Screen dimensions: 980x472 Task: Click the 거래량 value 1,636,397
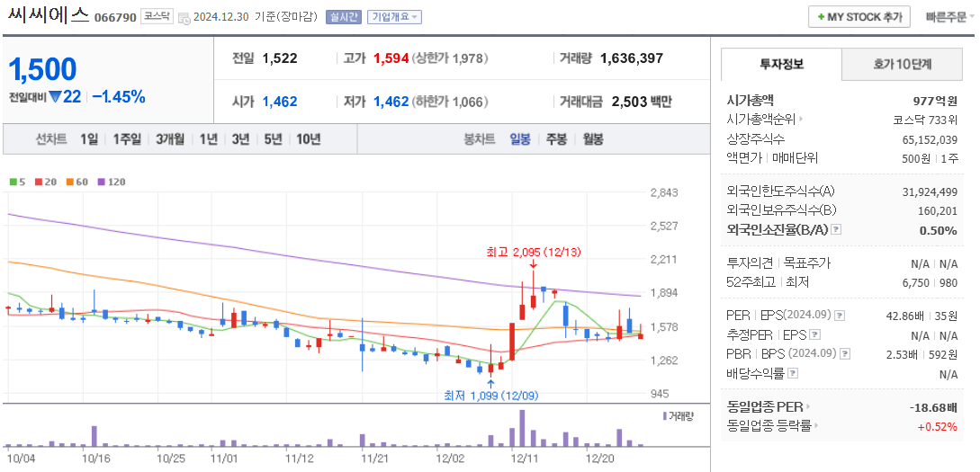pyautogui.click(x=631, y=58)
